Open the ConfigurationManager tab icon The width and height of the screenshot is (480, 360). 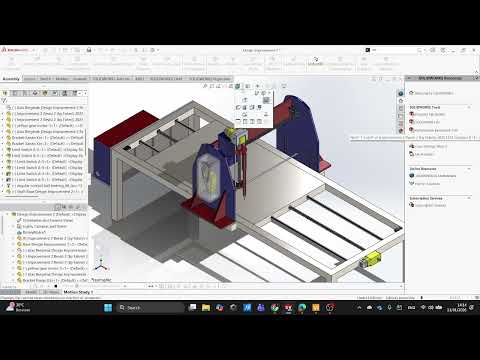25,93
